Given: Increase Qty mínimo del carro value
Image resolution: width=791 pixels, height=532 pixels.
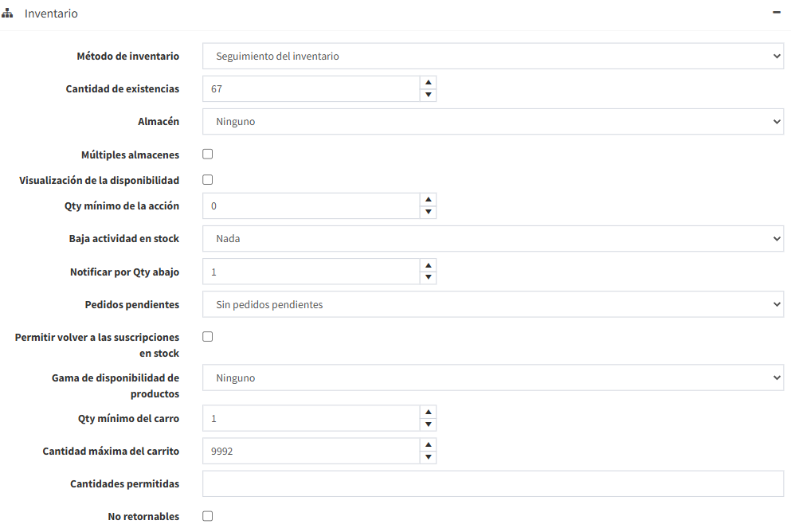Looking at the screenshot, I should [x=429, y=411].
